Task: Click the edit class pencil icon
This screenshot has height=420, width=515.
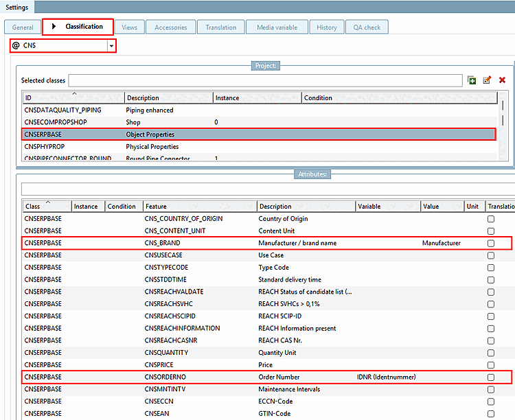Action: click(x=487, y=80)
